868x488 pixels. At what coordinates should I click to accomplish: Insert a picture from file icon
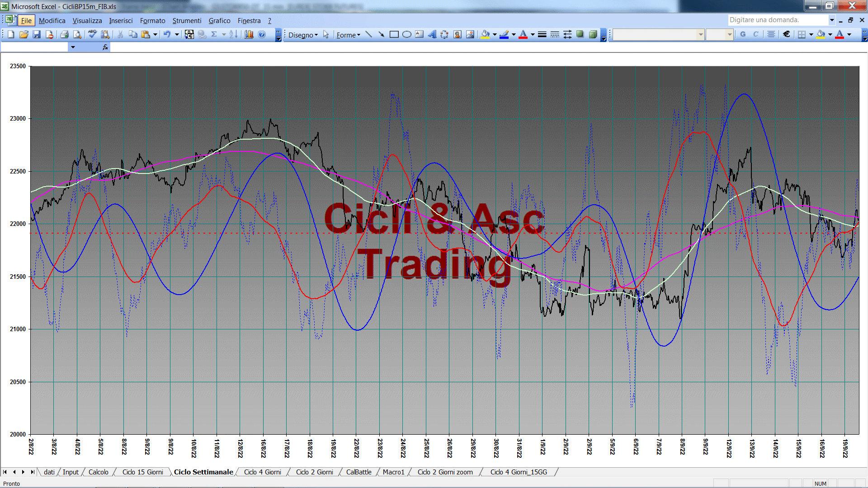coord(470,34)
